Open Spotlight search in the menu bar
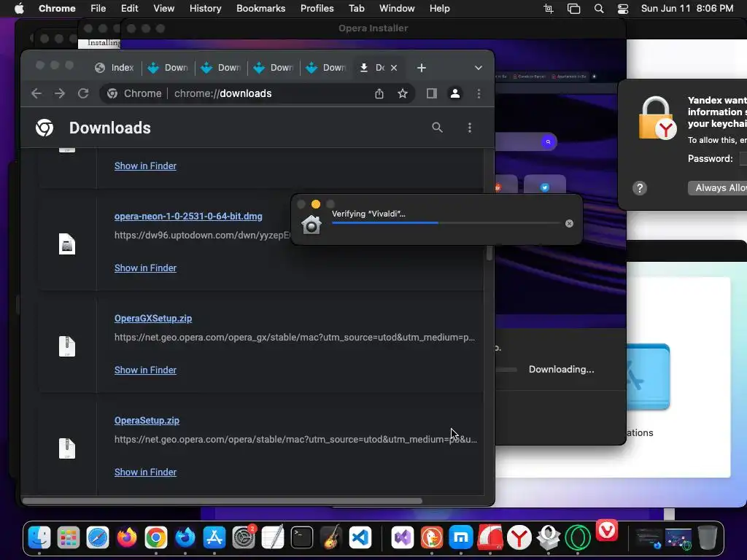The height and width of the screenshot is (560, 747). point(599,9)
